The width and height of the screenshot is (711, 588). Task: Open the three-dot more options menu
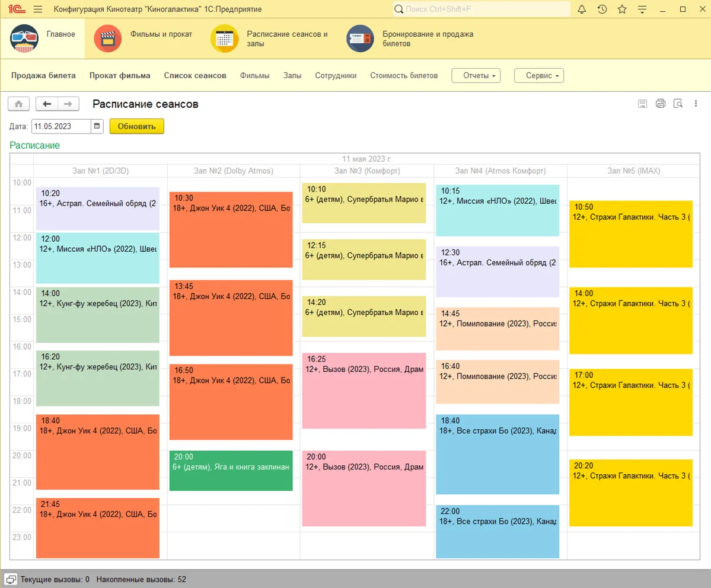[696, 104]
